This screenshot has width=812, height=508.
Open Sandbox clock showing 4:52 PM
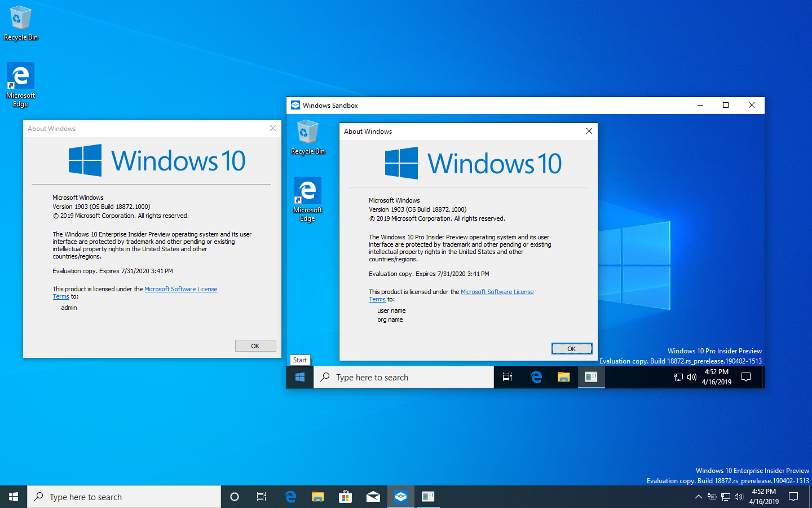point(717,377)
